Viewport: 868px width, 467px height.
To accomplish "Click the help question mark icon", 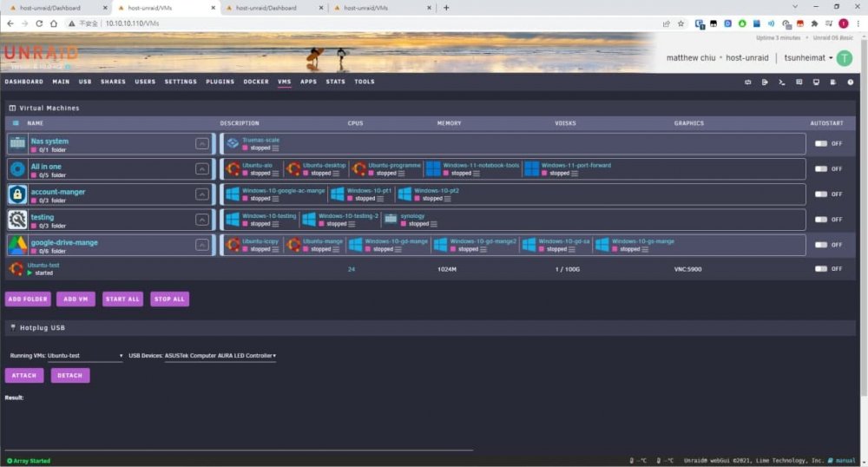I will [851, 82].
